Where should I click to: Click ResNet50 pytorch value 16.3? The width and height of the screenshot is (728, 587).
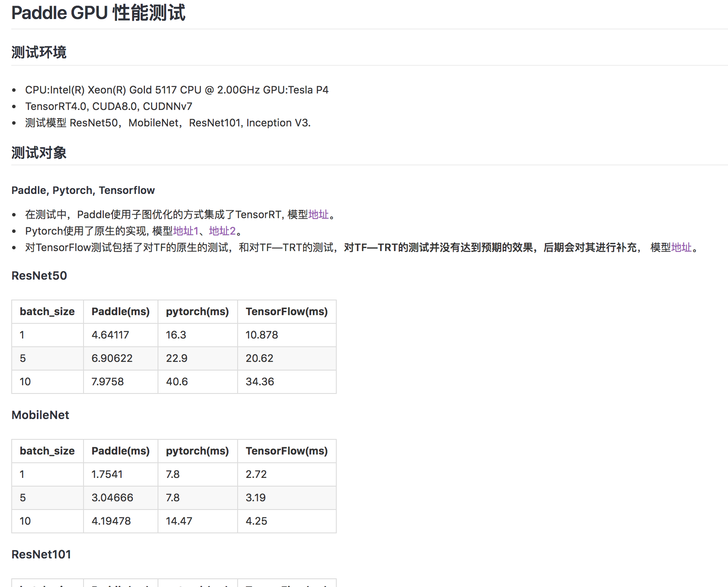point(176,335)
